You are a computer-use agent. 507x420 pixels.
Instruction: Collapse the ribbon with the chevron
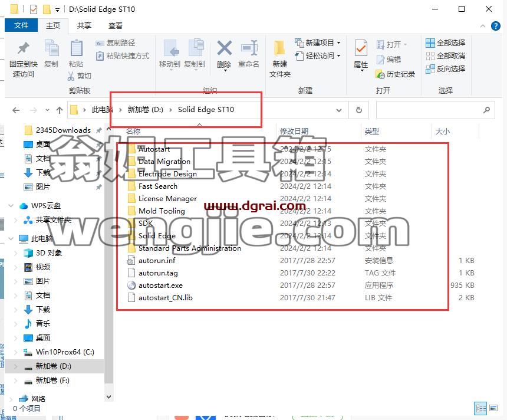point(483,26)
